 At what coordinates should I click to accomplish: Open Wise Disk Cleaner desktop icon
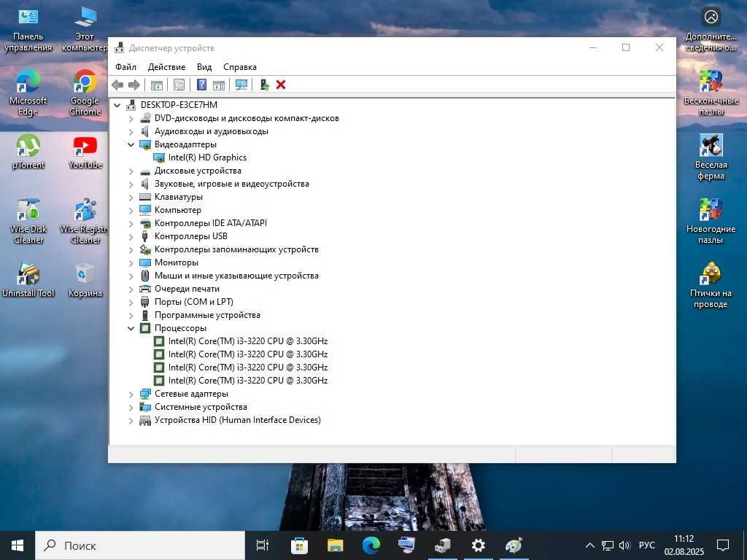[x=28, y=222]
